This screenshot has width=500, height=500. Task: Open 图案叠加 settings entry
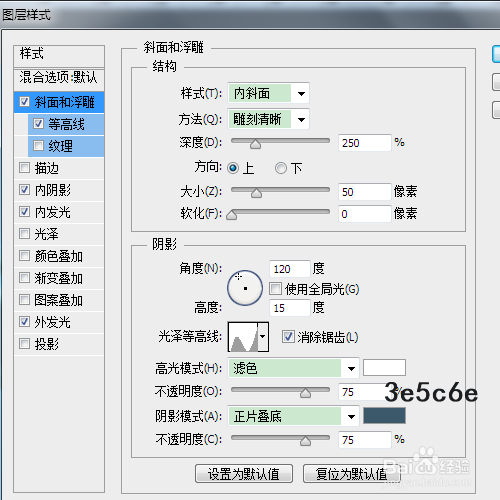pyautogui.click(x=59, y=300)
